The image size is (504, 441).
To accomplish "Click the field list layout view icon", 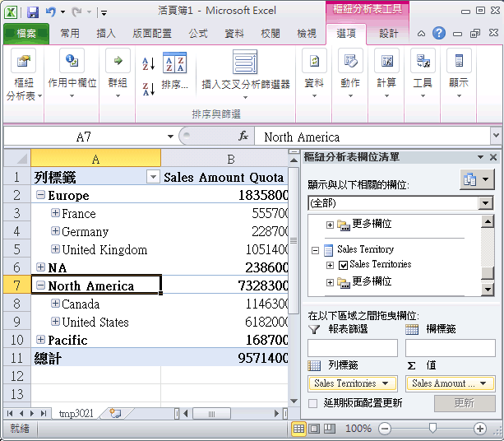I will click(x=477, y=179).
